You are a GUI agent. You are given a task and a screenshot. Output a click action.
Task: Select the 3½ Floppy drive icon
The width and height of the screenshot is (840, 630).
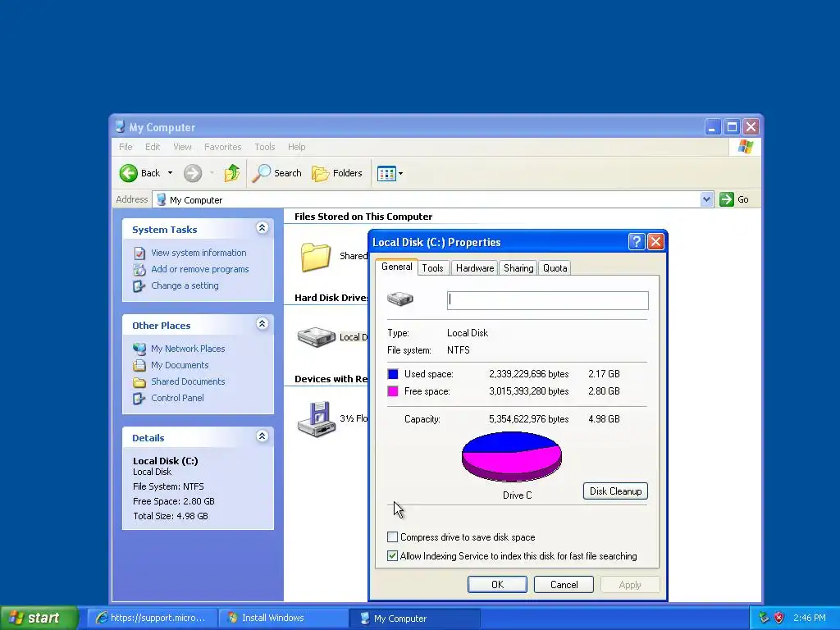click(x=317, y=419)
